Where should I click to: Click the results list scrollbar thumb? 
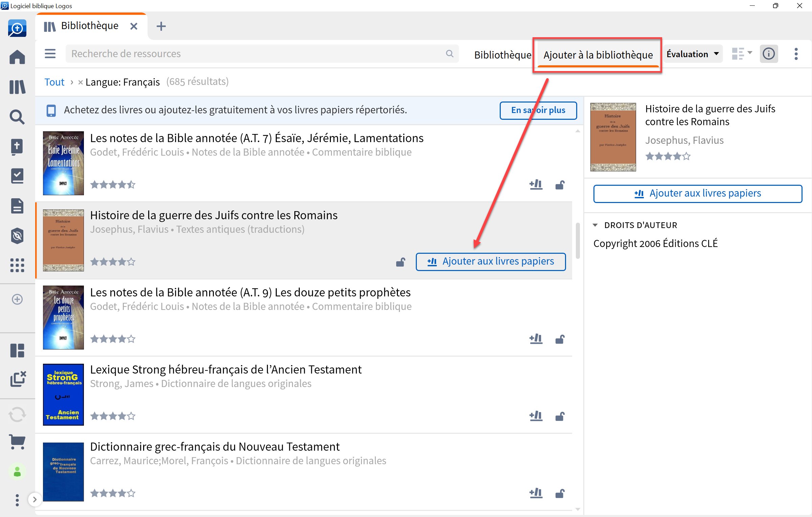[578, 240]
